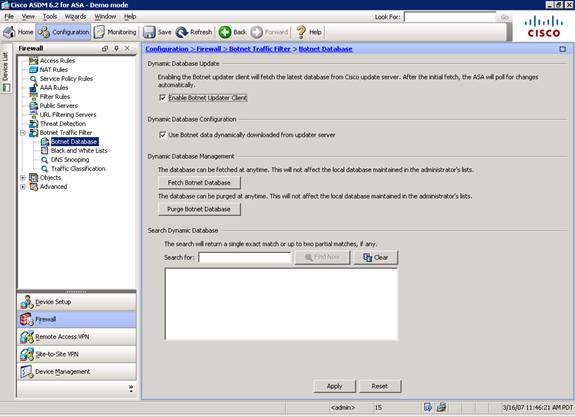Viewport: 575px width, 417px height.
Task: Open the Wizards menu
Action: (75, 17)
